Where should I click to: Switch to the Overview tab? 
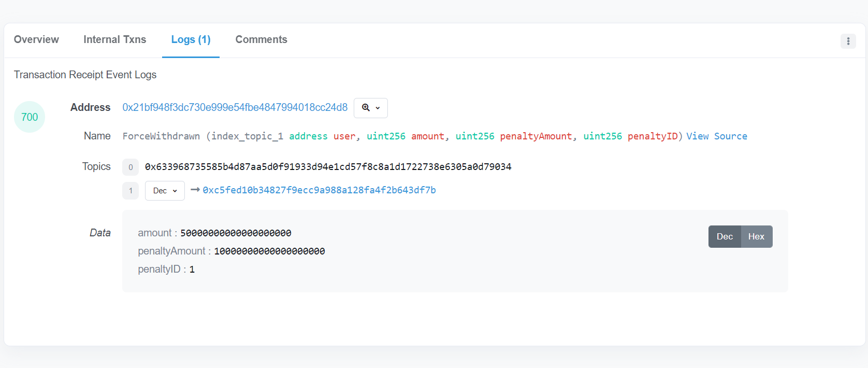(36, 40)
